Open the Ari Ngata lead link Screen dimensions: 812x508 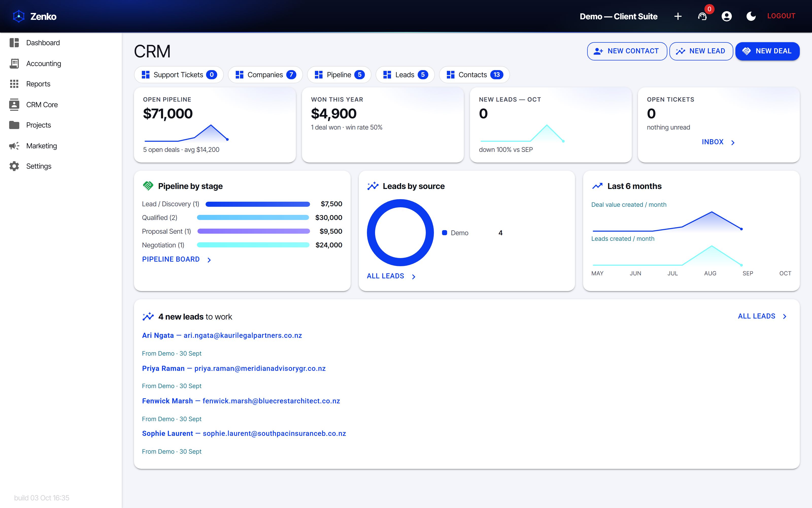point(222,335)
